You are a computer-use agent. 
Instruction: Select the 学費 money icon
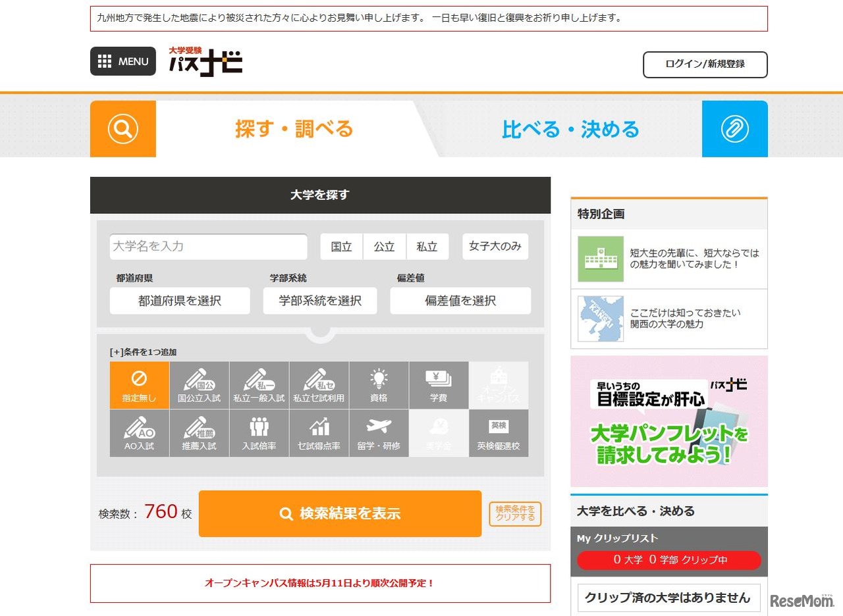pos(439,385)
